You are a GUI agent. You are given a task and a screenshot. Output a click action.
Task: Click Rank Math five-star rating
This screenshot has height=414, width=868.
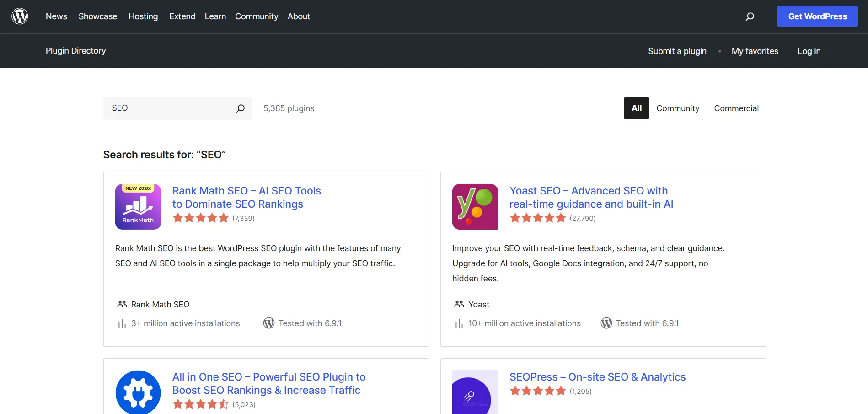pyautogui.click(x=200, y=218)
